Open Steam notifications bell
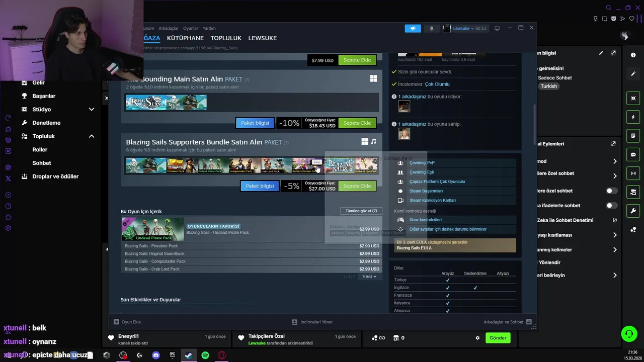Image resolution: width=644 pixels, height=362 pixels. point(431,29)
